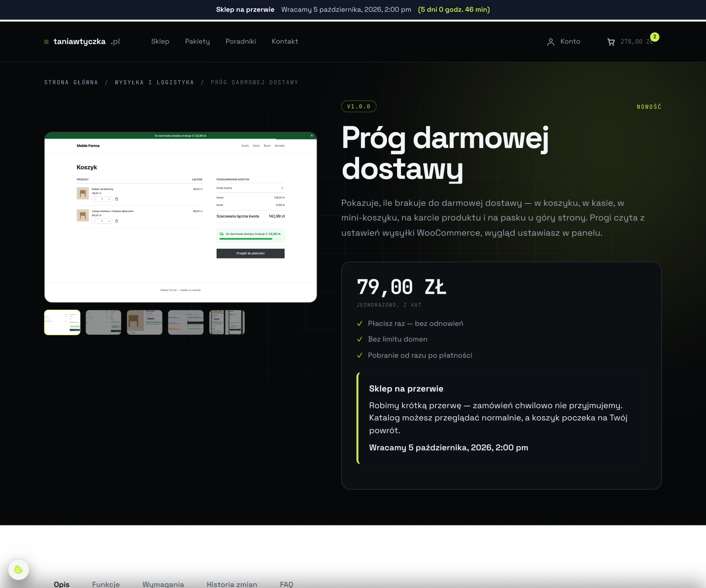Open the Pakiety menu item
Viewport: 706px width, 588px height.
197,41
